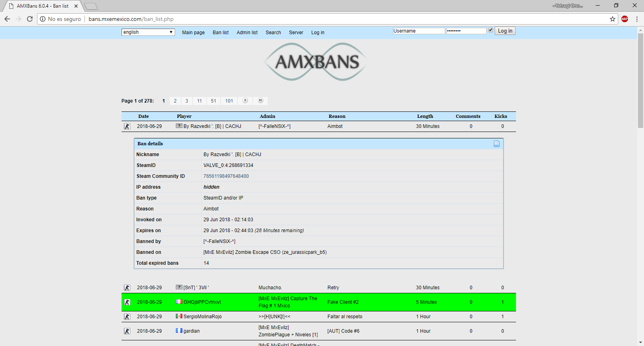Select player name SergioMolinaRojo

coord(202,317)
